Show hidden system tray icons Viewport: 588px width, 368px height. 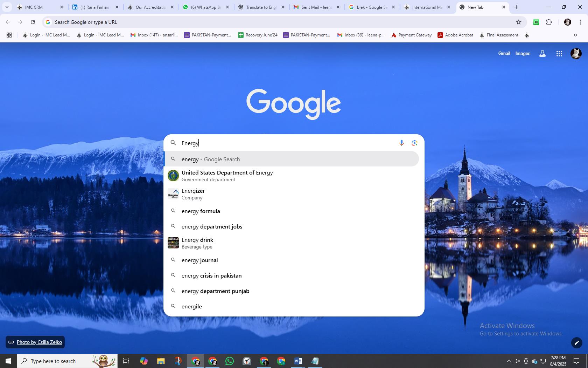[509, 361]
